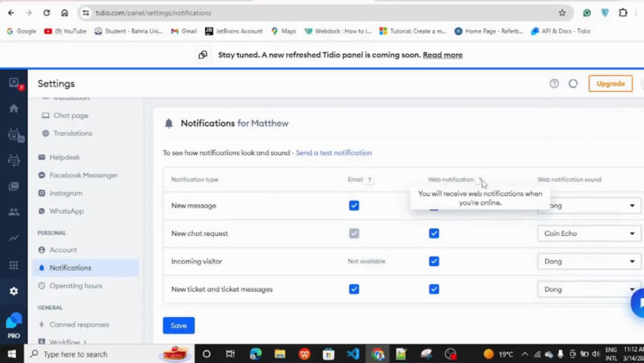The height and width of the screenshot is (363, 644).
Task: Open Helpdesk settings
Action: coord(64,157)
